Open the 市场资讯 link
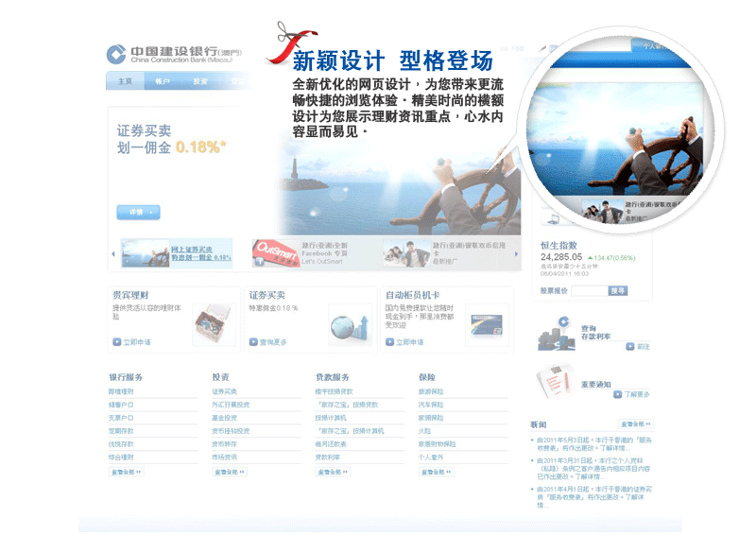Viewport: 756px width, 535px height. [224, 457]
